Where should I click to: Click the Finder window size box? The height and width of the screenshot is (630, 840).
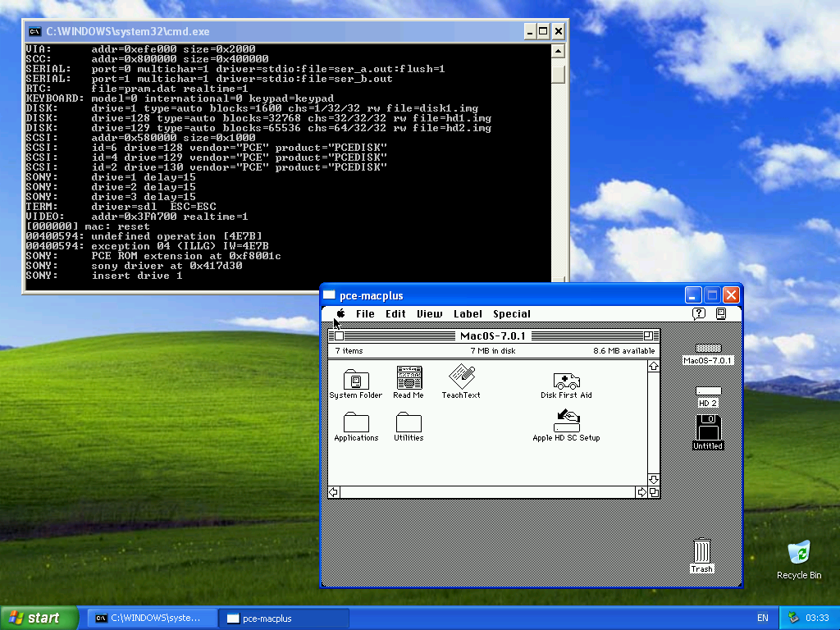pyautogui.click(x=654, y=492)
